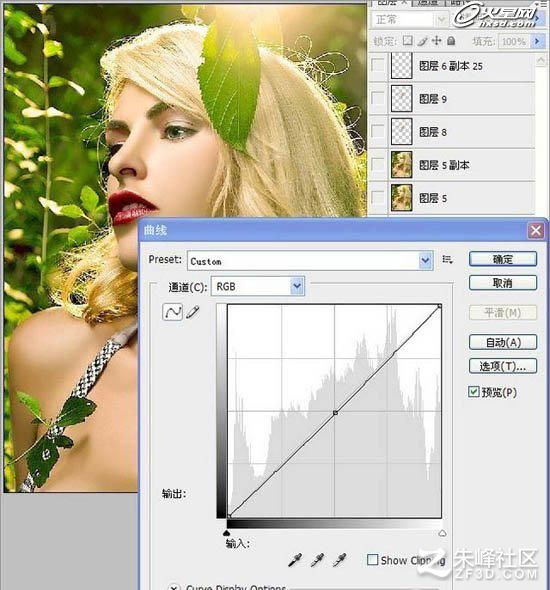Viewport: 550px width, 590px height.
Task: Select the bottom-left curve endpoint
Action: 229,516
